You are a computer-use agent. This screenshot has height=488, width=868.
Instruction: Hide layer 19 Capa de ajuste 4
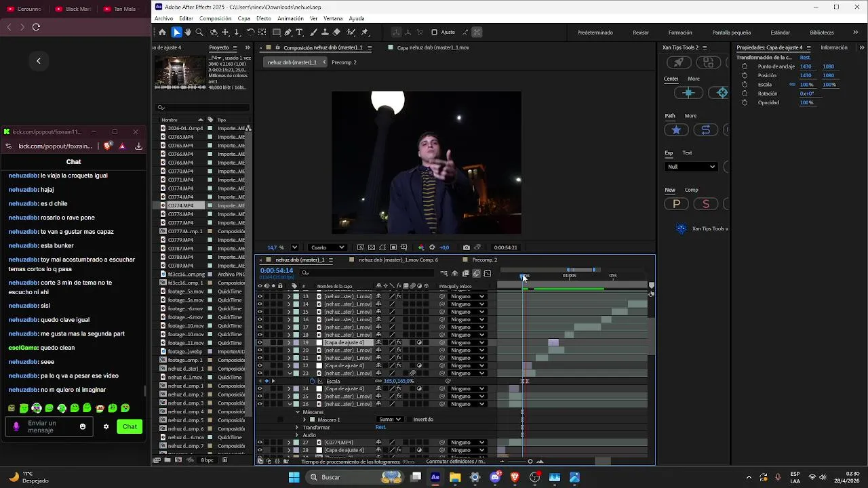click(260, 343)
